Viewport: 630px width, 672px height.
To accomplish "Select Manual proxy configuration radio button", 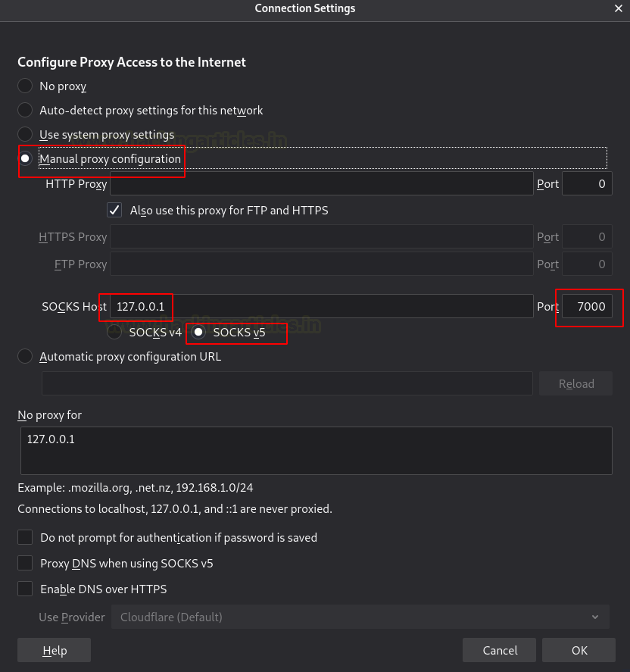I will tap(26, 159).
